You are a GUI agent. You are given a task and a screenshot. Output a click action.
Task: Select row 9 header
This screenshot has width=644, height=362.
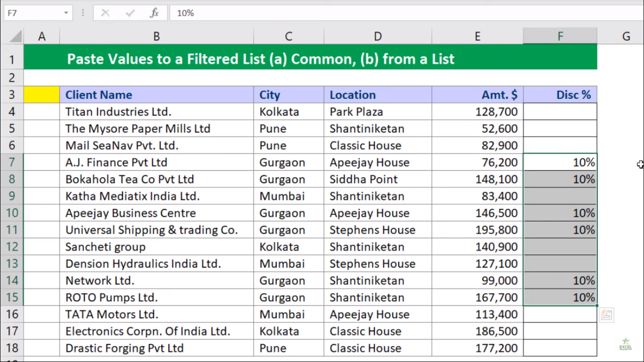click(12, 196)
